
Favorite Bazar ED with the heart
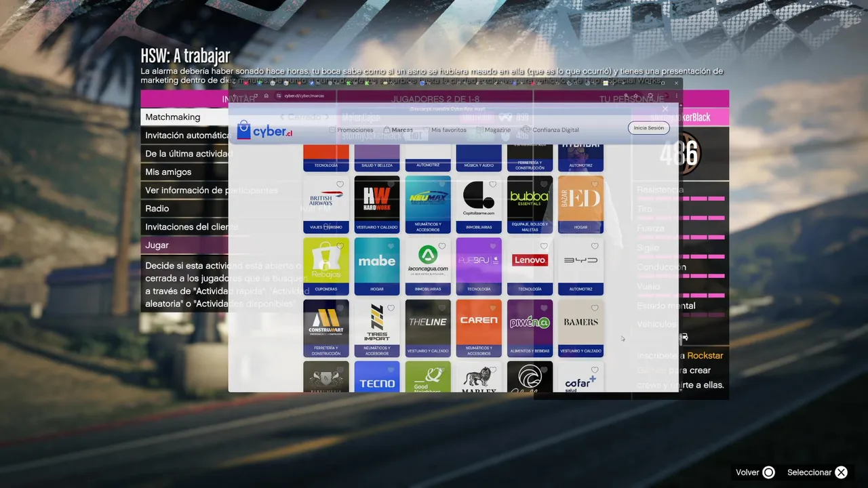[x=595, y=184]
